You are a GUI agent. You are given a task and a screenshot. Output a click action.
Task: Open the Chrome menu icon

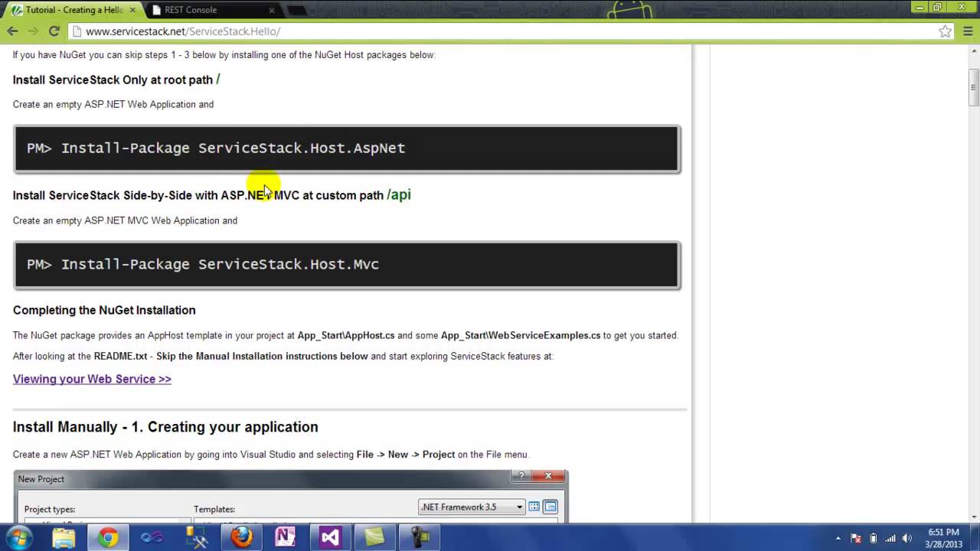(967, 31)
